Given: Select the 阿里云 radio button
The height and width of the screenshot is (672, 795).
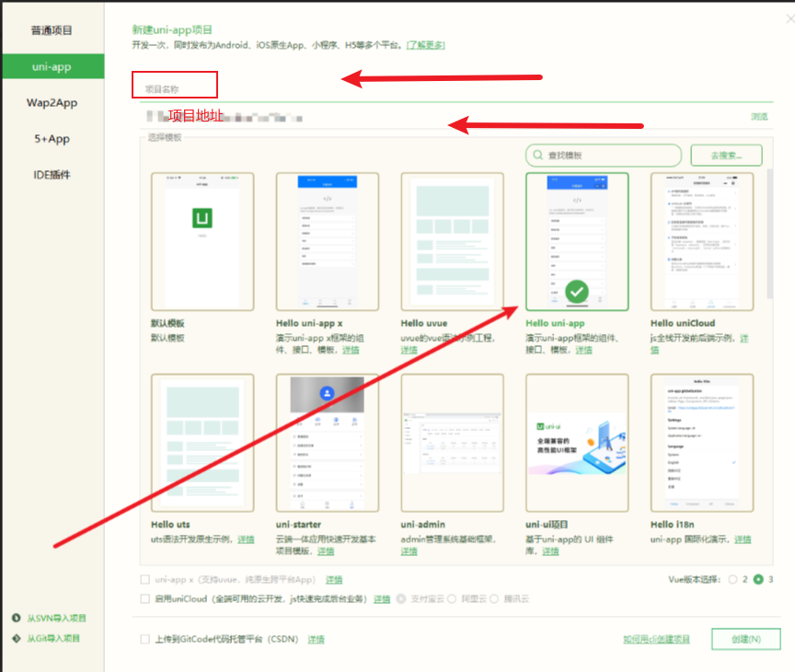Looking at the screenshot, I should pyautogui.click(x=452, y=599).
